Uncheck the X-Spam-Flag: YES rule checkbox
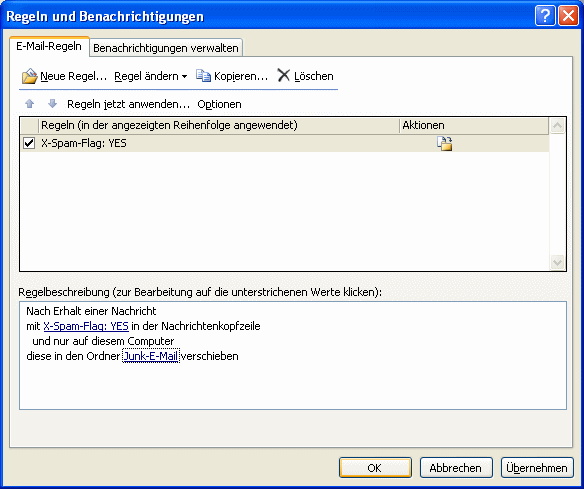Viewport: 584px width, 489px height. tap(29, 143)
